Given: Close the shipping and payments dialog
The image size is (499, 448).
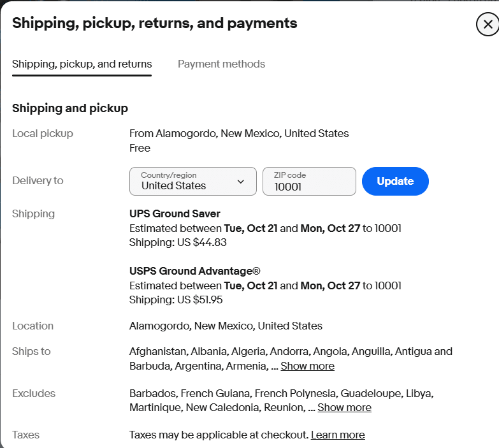Looking at the screenshot, I should [x=488, y=24].
